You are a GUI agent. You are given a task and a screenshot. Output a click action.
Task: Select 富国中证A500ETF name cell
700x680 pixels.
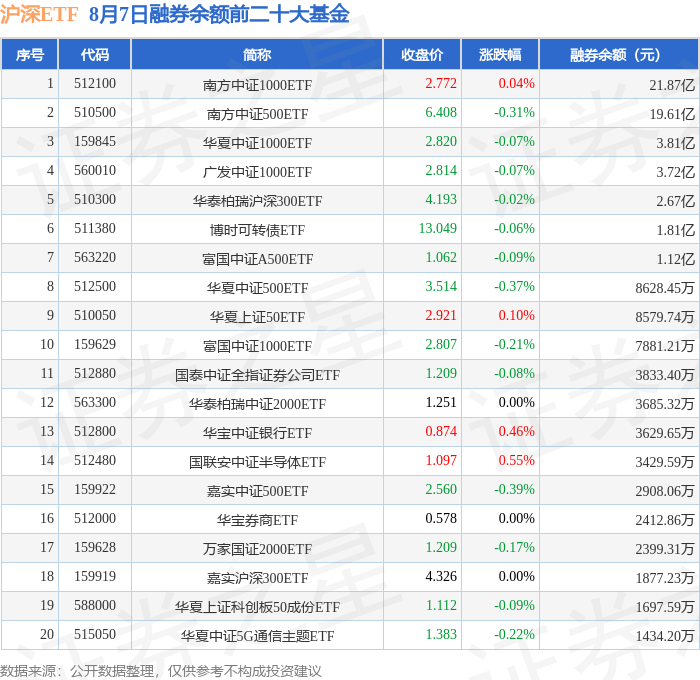click(x=257, y=259)
